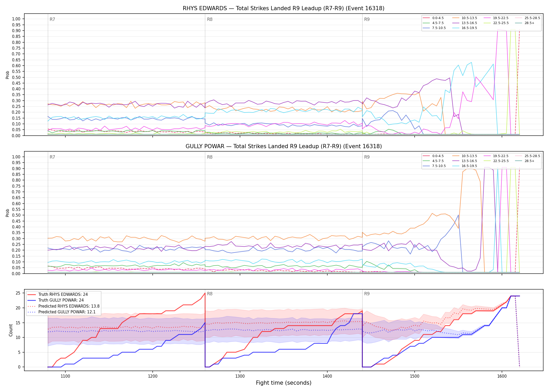Pick the 28.5+ legend entry in the GULLY POWAR chart
The height and width of the screenshot is (392, 549).
(x=525, y=161)
